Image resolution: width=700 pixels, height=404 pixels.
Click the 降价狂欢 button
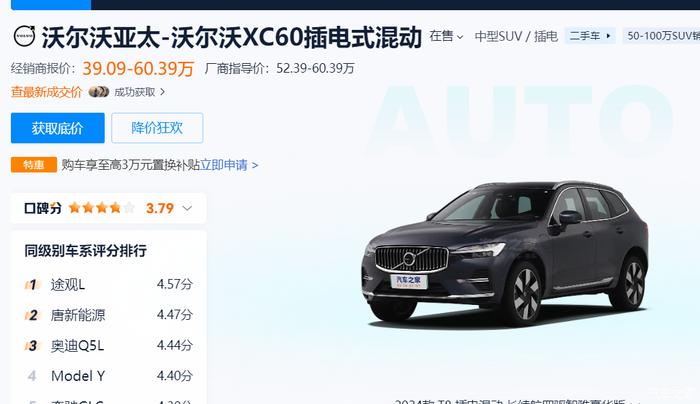click(157, 128)
